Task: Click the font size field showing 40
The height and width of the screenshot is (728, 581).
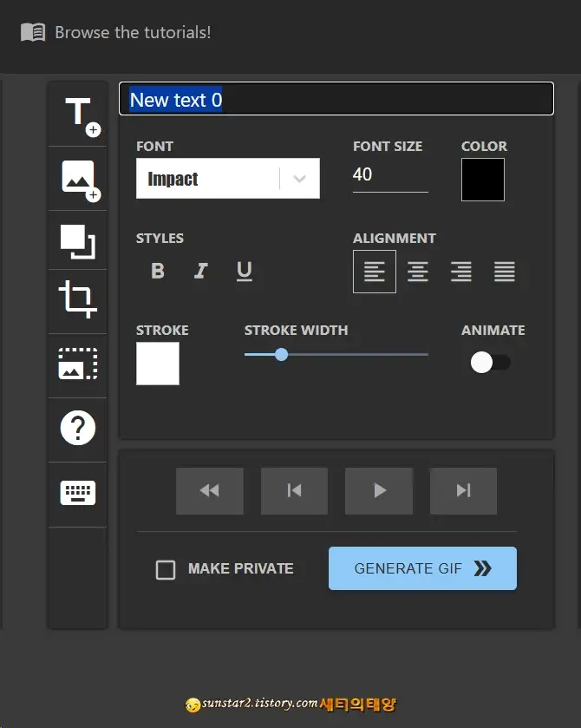Action: (x=390, y=175)
